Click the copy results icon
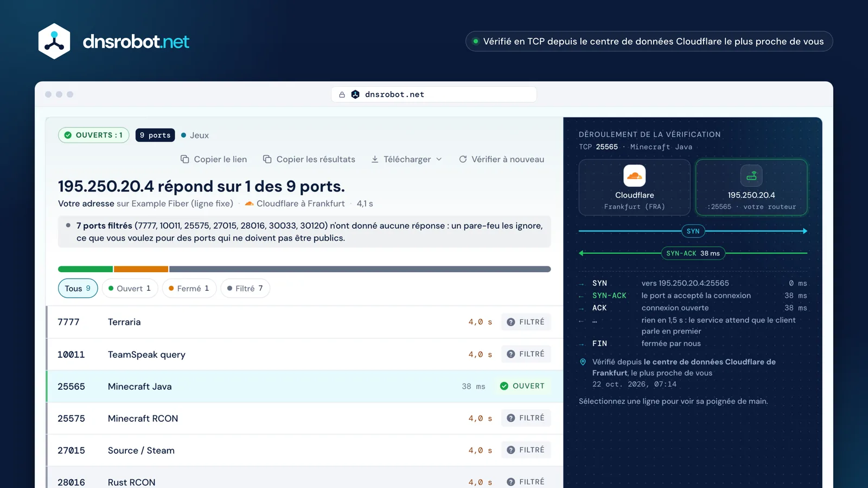 click(x=267, y=159)
